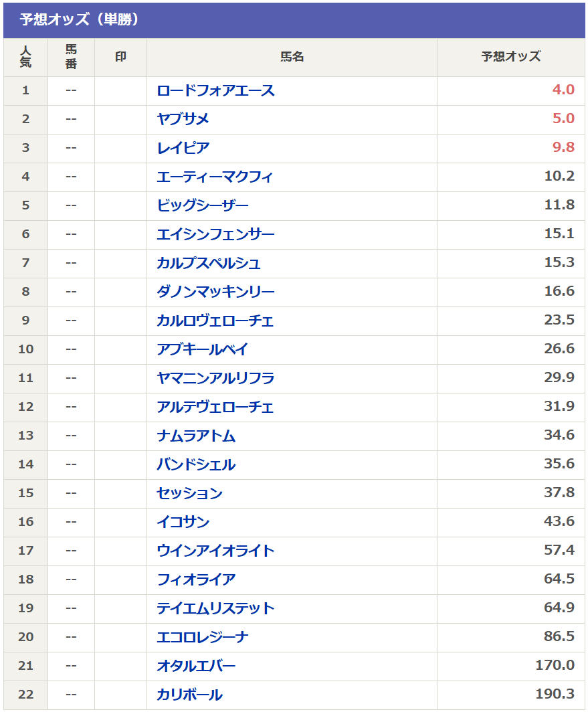Open the テイエムリステット link
Screen dimensions: 588x714
[x=215, y=608]
